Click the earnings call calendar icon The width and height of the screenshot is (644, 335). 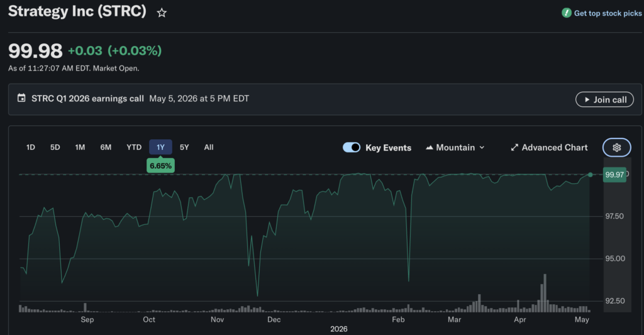21,98
